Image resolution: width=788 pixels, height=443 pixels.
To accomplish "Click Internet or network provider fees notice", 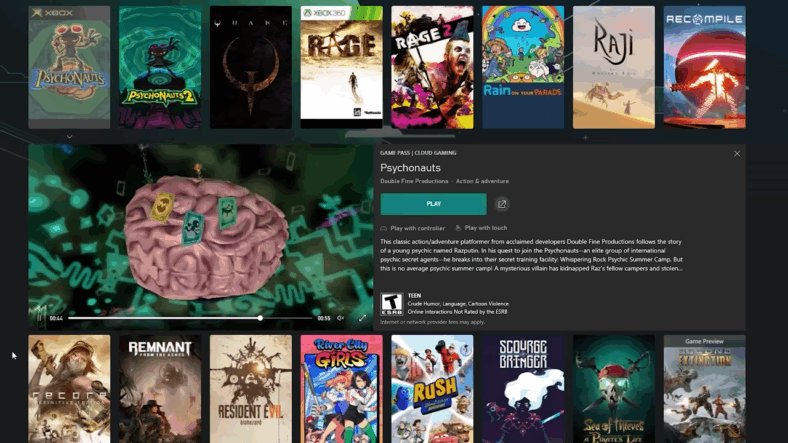I will click(432, 322).
